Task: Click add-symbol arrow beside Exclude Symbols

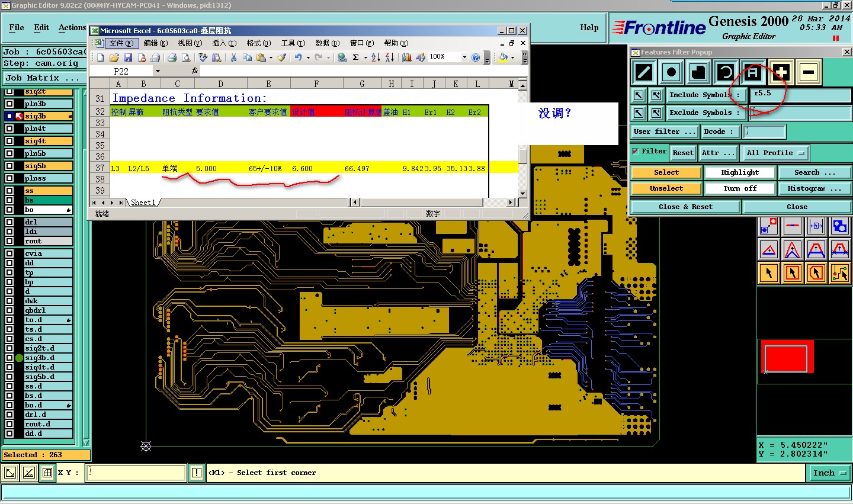Action: (656, 113)
